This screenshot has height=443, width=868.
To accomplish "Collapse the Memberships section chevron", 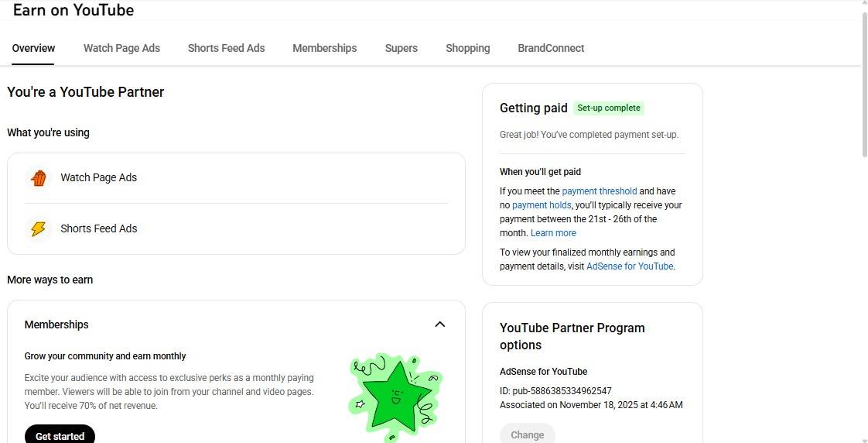I will 440,325.
